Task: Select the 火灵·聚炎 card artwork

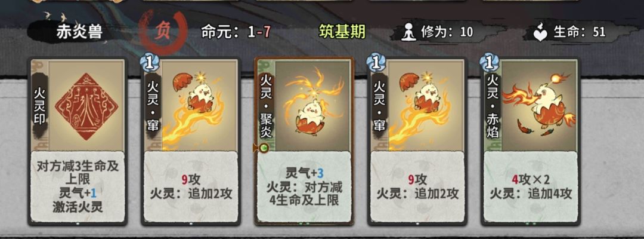Action: tap(312, 105)
